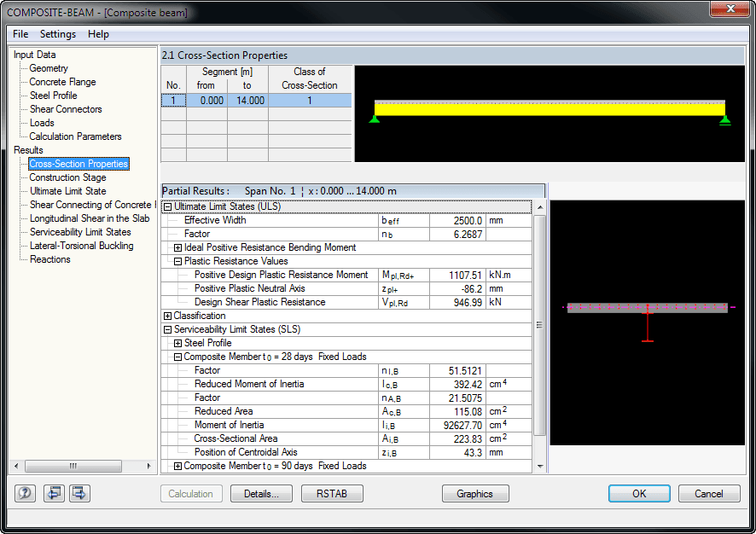Image resolution: width=756 pixels, height=534 pixels.
Task: Expand the Steel Profile group
Action: tap(178, 343)
